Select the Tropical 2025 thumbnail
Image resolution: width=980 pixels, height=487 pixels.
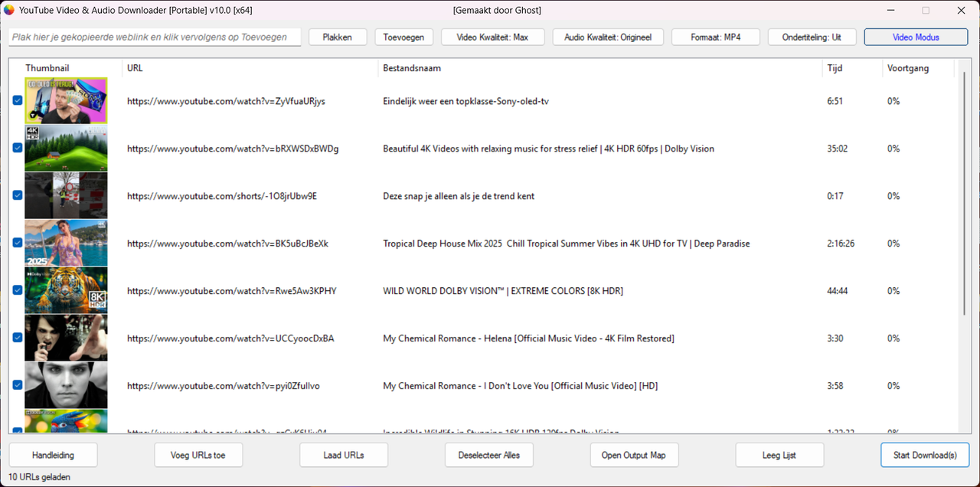[x=66, y=243]
